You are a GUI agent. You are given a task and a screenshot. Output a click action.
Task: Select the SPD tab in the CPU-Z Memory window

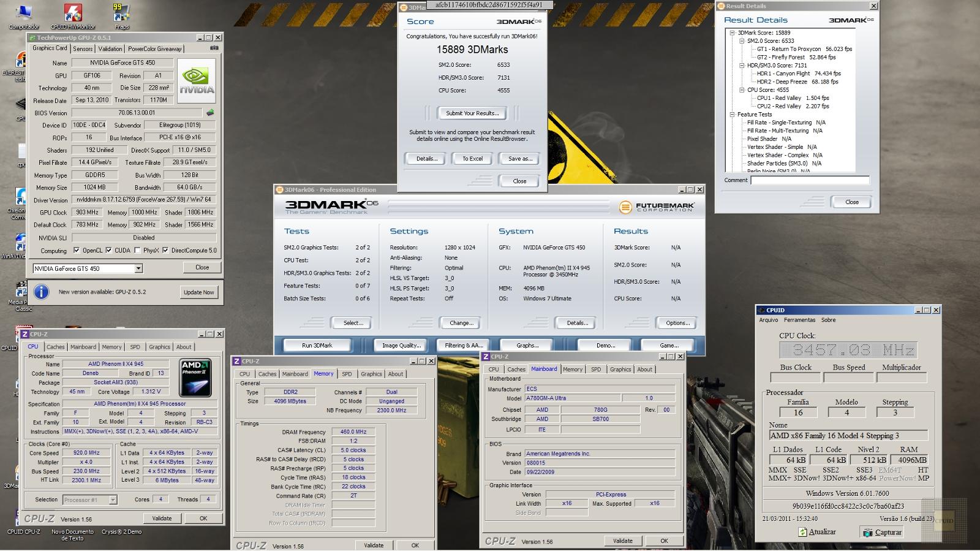[x=347, y=374]
